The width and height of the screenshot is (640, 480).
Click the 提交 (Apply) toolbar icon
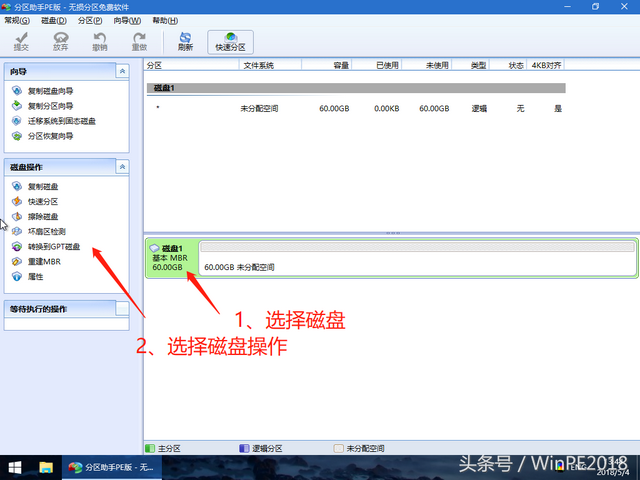pos(22,41)
